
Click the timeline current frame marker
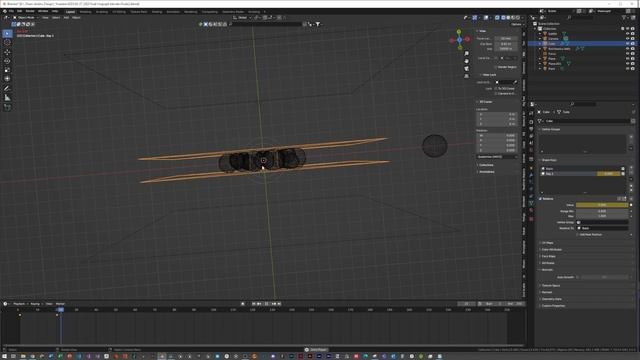[60, 310]
